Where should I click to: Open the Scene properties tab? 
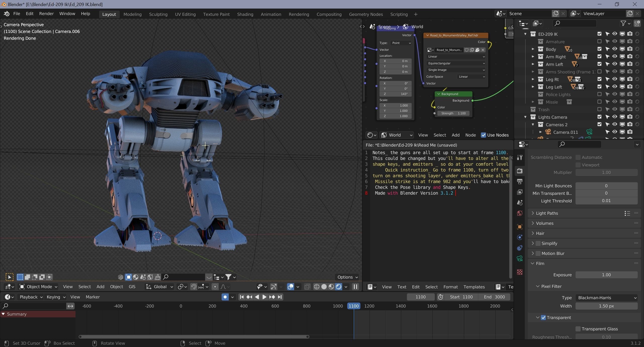click(x=520, y=202)
